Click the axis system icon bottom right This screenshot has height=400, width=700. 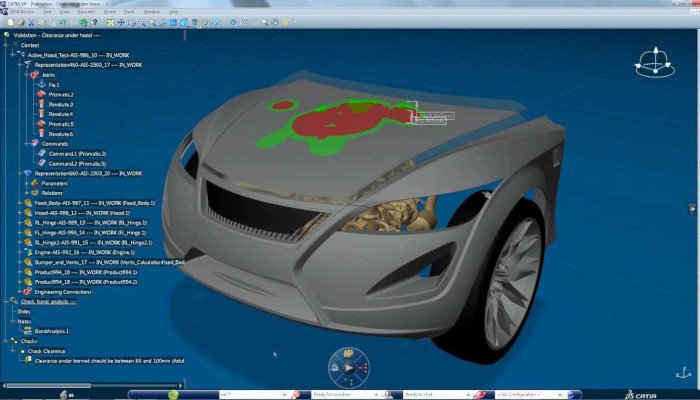[x=683, y=373]
